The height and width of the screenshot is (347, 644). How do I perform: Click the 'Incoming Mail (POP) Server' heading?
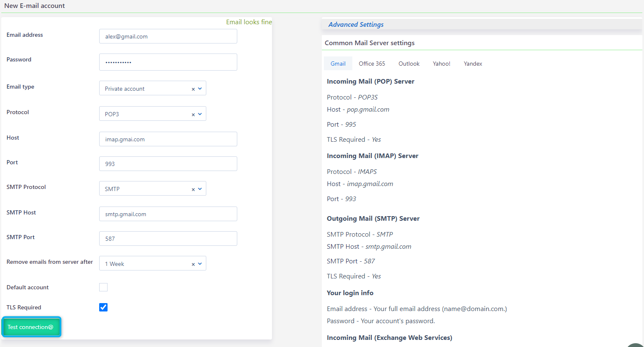(371, 82)
